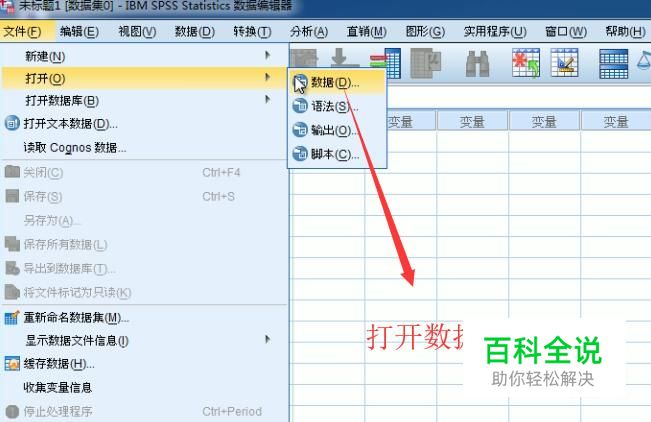Click the Insert Variable toolbar icon
Viewport: 651px width, 422px height.
tap(565, 63)
